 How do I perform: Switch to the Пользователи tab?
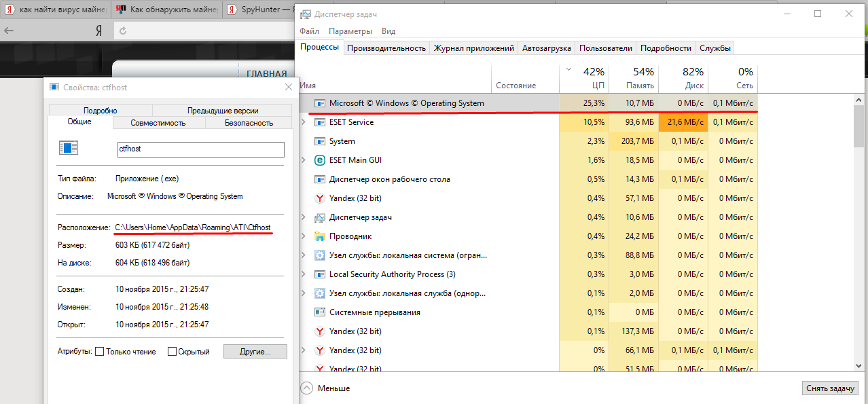point(606,48)
